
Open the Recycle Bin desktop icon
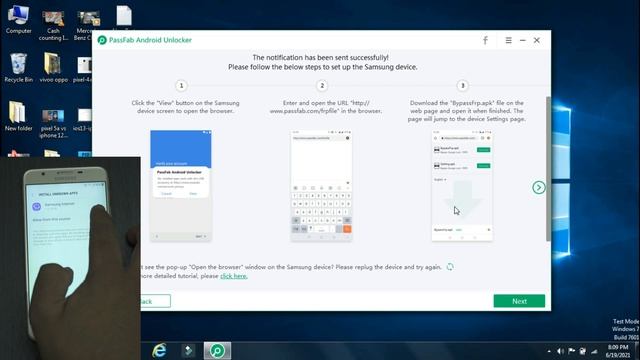[18, 67]
